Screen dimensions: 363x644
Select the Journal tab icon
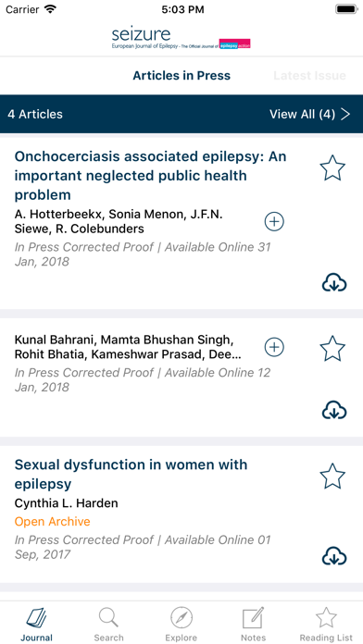(x=37, y=618)
